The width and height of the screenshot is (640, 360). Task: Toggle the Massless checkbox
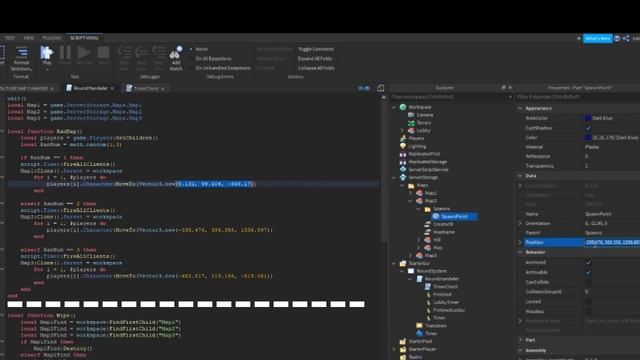click(x=588, y=311)
